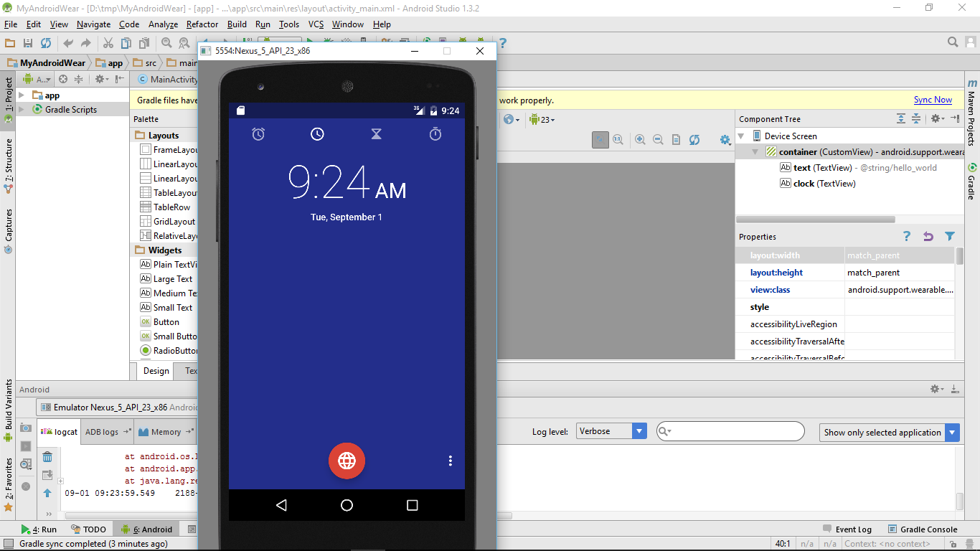Toggle expand-all in the Component Tree
The width and height of the screenshot is (980, 551).
(901, 118)
